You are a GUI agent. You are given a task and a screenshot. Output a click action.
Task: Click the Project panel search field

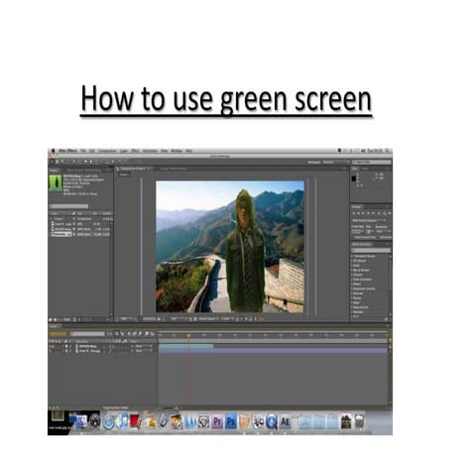[69, 206]
